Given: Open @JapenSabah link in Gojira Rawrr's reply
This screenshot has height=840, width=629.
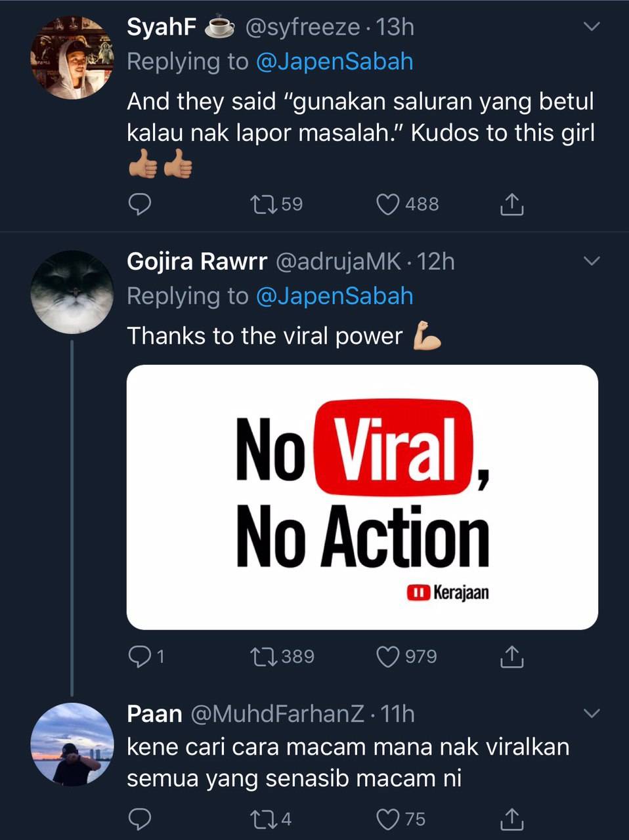Looking at the screenshot, I should click(334, 296).
